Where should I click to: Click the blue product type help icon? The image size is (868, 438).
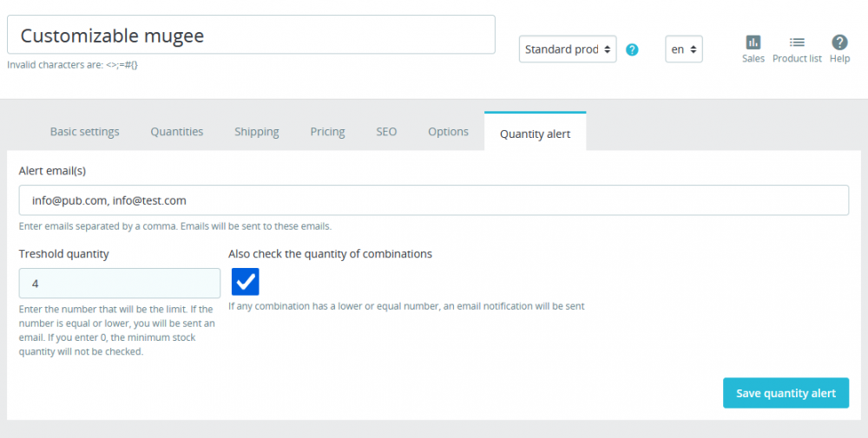click(632, 49)
